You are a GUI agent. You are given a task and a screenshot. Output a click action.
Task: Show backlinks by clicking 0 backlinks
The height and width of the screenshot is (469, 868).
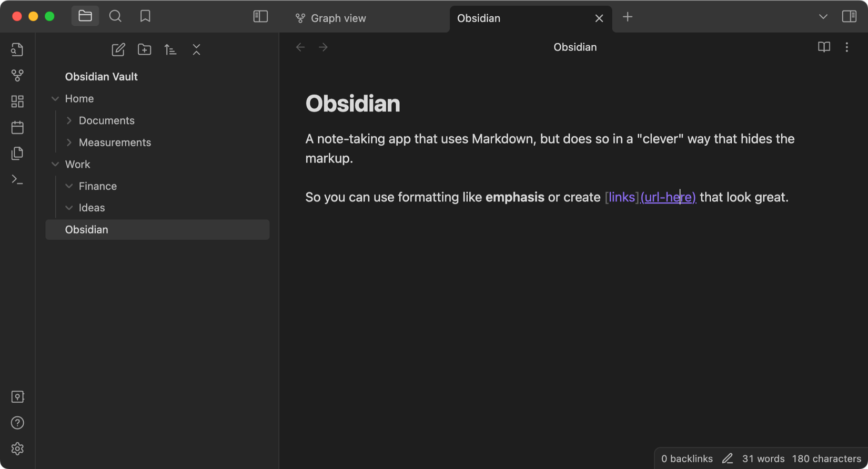pyautogui.click(x=687, y=458)
